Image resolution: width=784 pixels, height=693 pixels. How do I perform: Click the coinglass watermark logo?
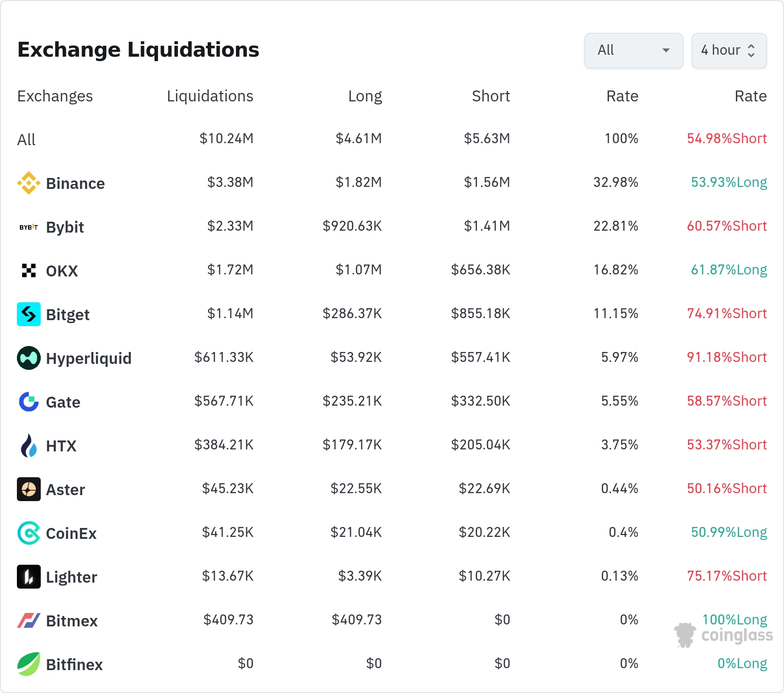pyautogui.click(x=724, y=635)
